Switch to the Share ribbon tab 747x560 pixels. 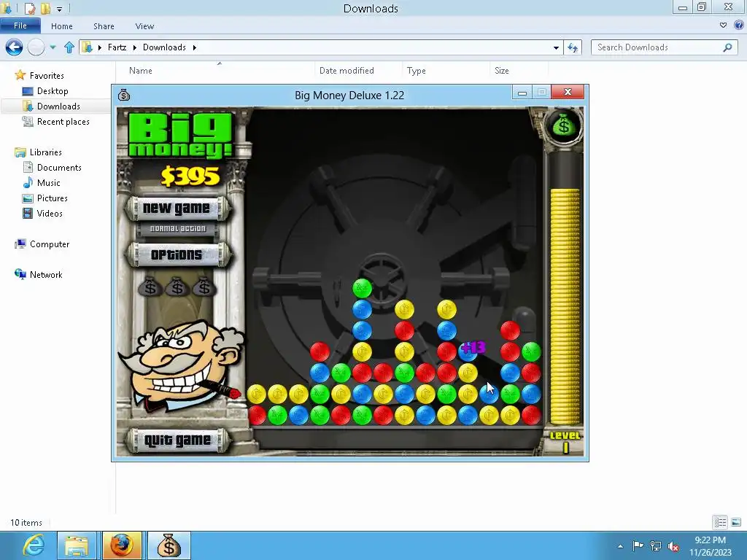pyautogui.click(x=104, y=26)
